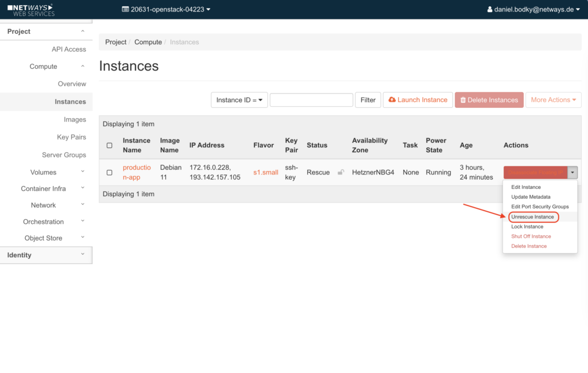This screenshot has height=373, width=588.
Task: Select Shut Off Instance menu entry
Action: tap(531, 236)
